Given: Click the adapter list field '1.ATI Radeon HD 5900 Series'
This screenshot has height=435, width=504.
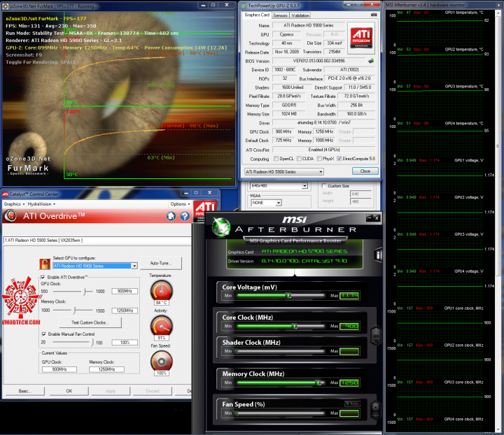Looking at the screenshot, I should coord(97,240).
